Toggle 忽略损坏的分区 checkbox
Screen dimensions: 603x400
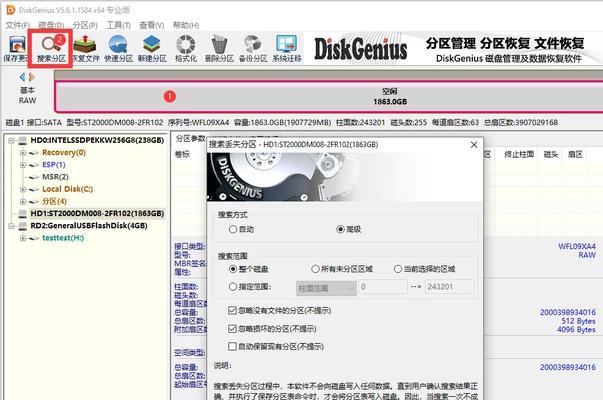(232, 328)
